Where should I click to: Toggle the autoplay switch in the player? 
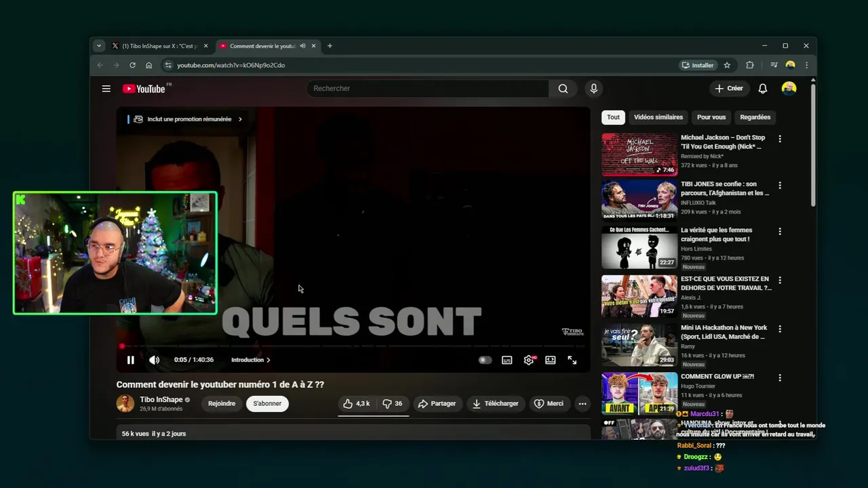pyautogui.click(x=484, y=360)
